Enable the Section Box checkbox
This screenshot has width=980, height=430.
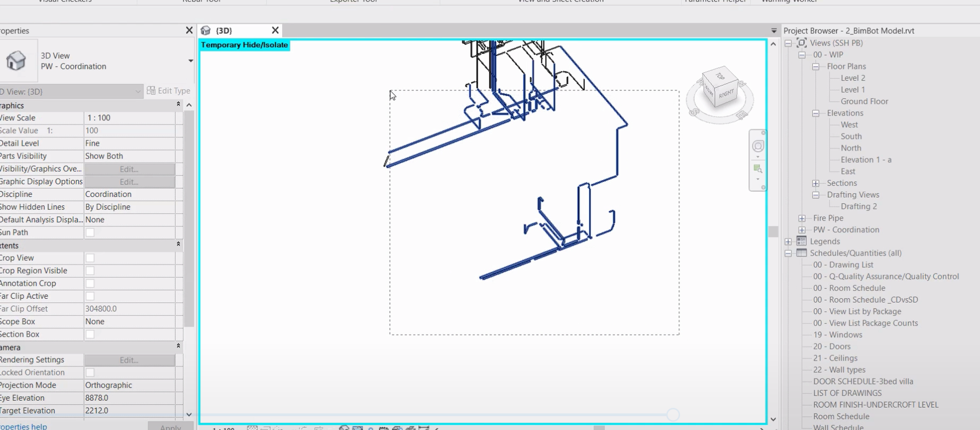[x=90, y=334]
